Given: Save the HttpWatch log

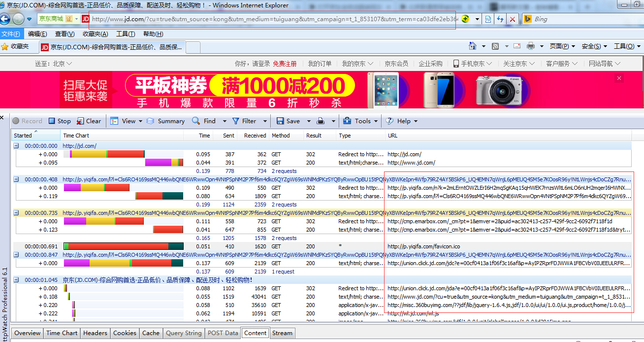Looking at the screenshot, I should tap(288, 121).
